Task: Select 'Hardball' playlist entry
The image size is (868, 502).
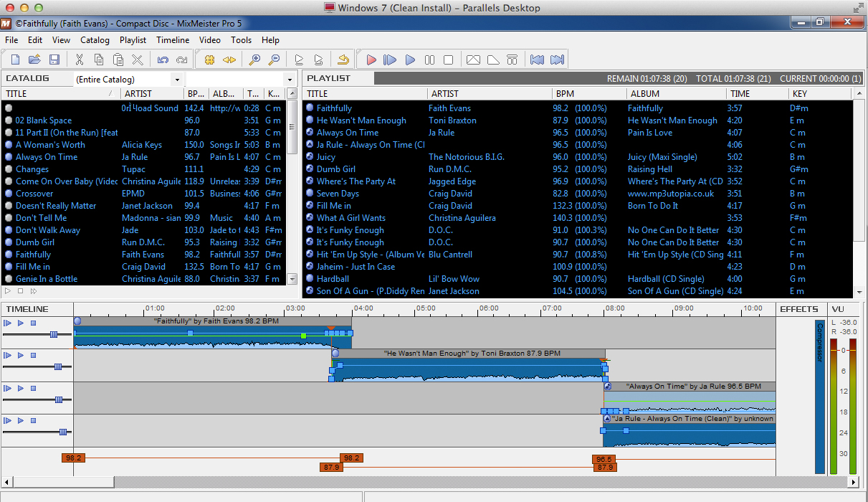Action: point(578,279)
